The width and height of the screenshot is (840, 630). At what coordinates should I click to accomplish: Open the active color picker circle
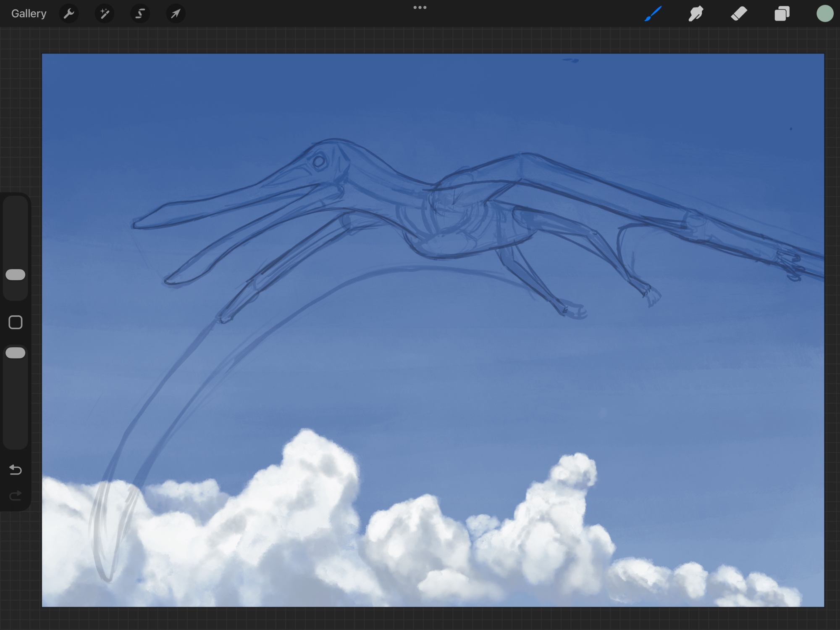coord(825,14)
